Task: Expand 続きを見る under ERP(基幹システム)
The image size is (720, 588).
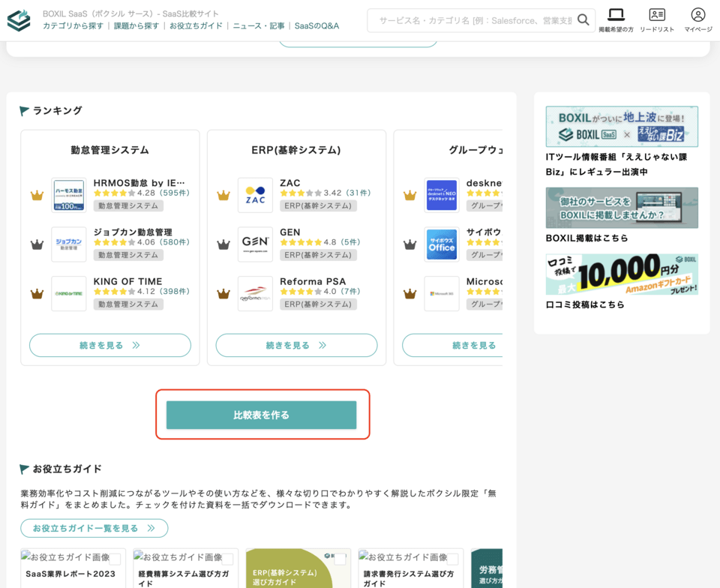Action: click(296, 346)
